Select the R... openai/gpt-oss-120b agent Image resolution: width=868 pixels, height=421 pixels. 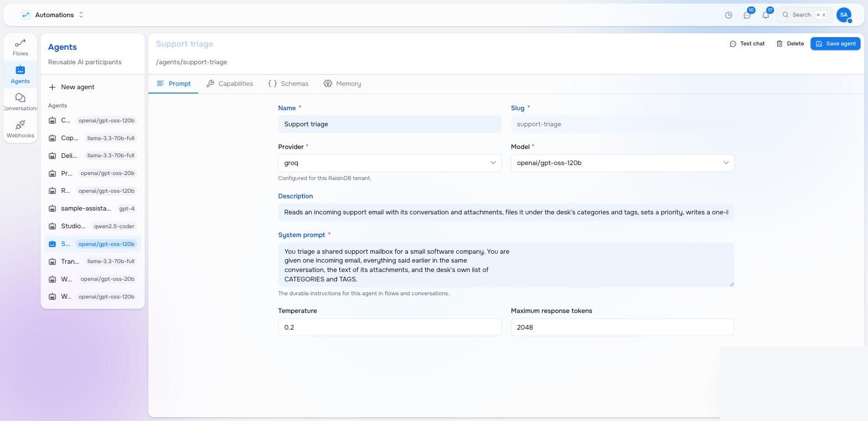pos(92,191)
